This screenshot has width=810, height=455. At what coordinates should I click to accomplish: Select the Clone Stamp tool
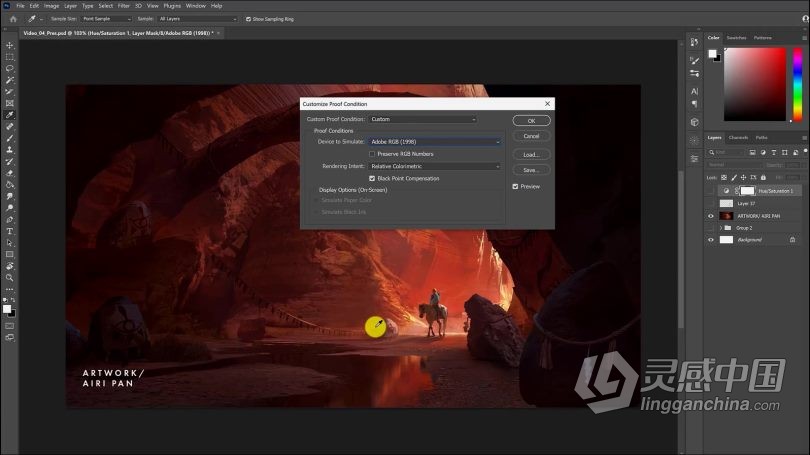[9, 150]
